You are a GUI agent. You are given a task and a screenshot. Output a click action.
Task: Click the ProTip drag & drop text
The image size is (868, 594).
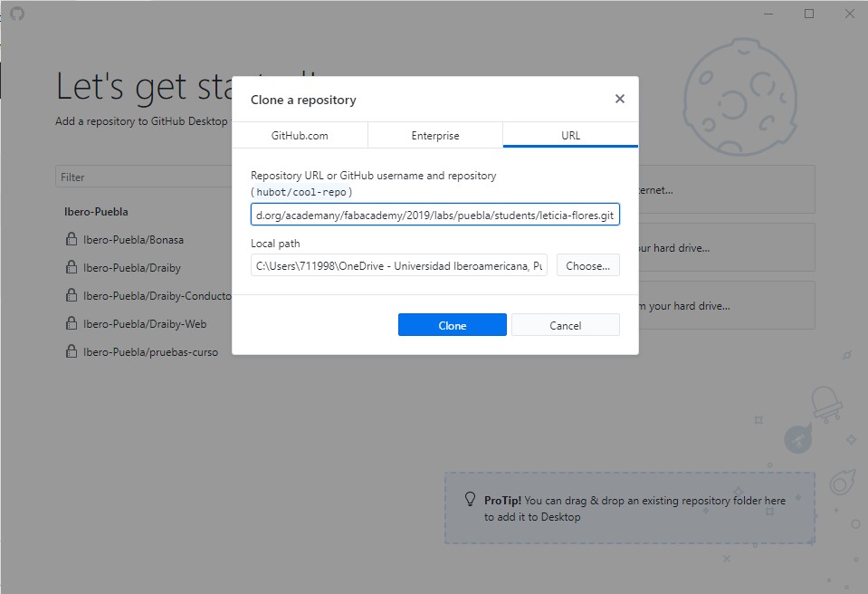(x=635, y=509)
